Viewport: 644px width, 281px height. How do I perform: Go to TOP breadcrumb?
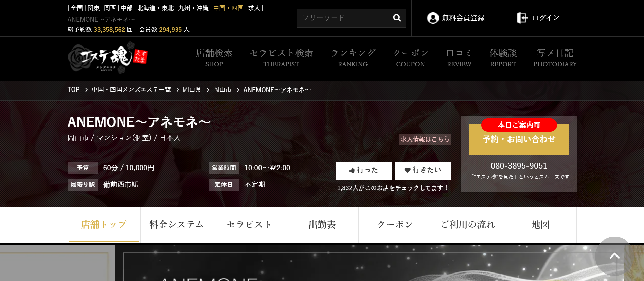click(73, 90)
